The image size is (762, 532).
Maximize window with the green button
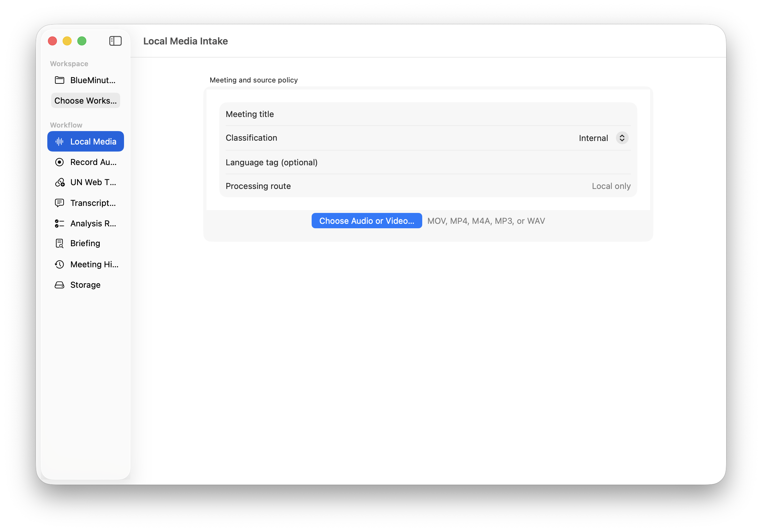pos(82,41)
